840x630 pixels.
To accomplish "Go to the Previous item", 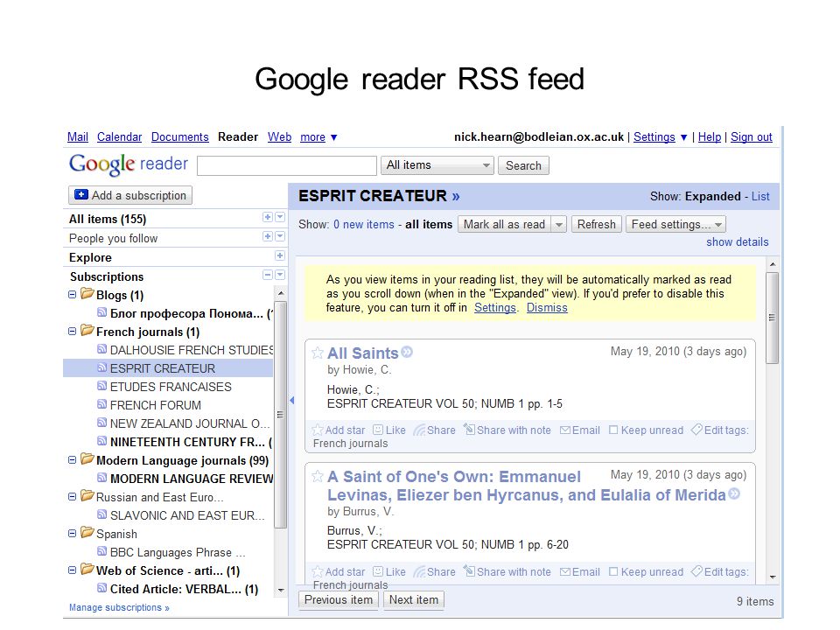I will click(339, 600).
